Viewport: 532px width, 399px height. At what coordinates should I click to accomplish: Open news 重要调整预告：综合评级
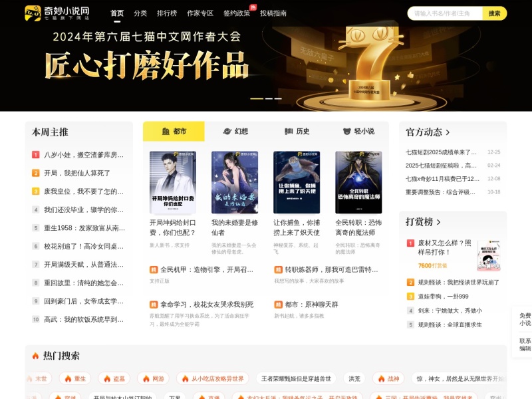pos(440,192)
